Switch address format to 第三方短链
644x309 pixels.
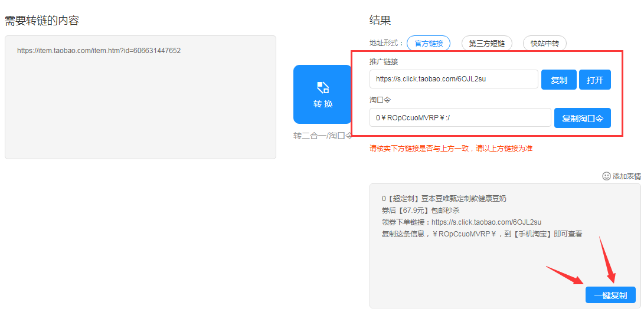point(486,43)
